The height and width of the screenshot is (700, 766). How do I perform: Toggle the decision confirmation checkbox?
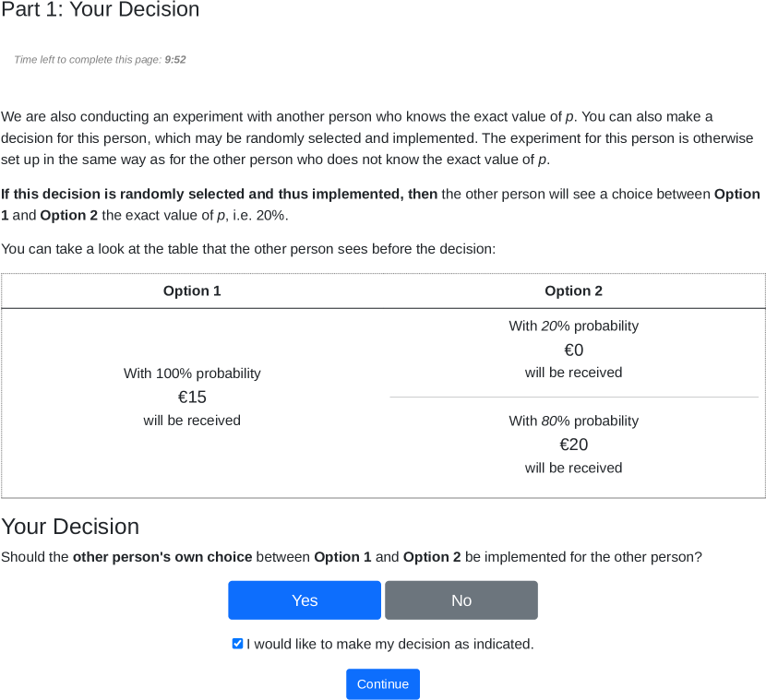pyautogui.click(x=238, y=644)
